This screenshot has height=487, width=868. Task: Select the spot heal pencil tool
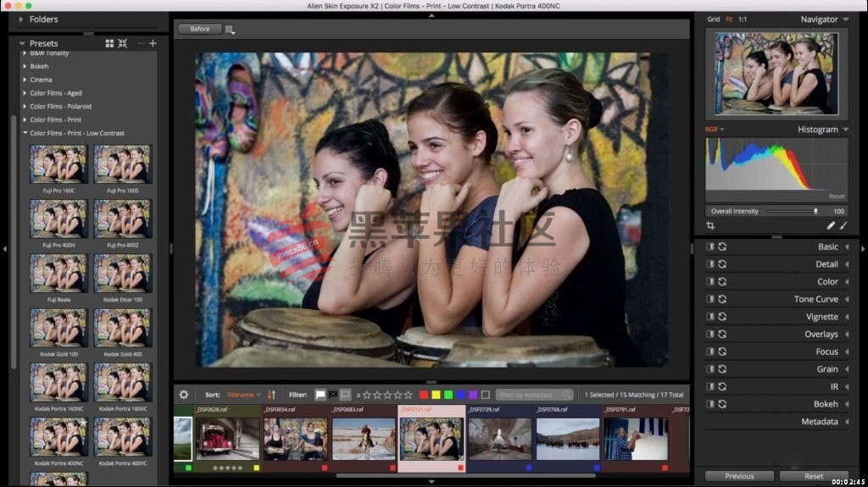[x=831, y=226]
